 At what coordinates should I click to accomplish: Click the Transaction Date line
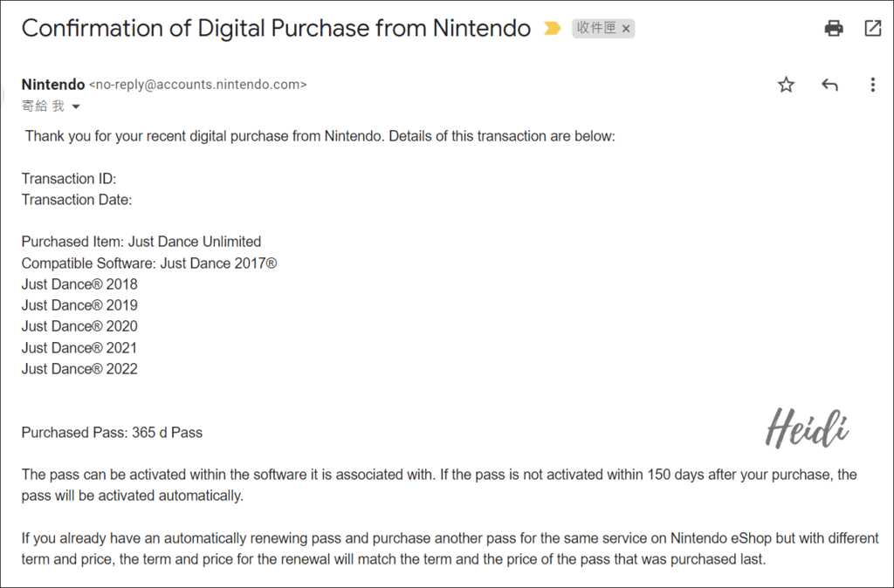point(77,200)
